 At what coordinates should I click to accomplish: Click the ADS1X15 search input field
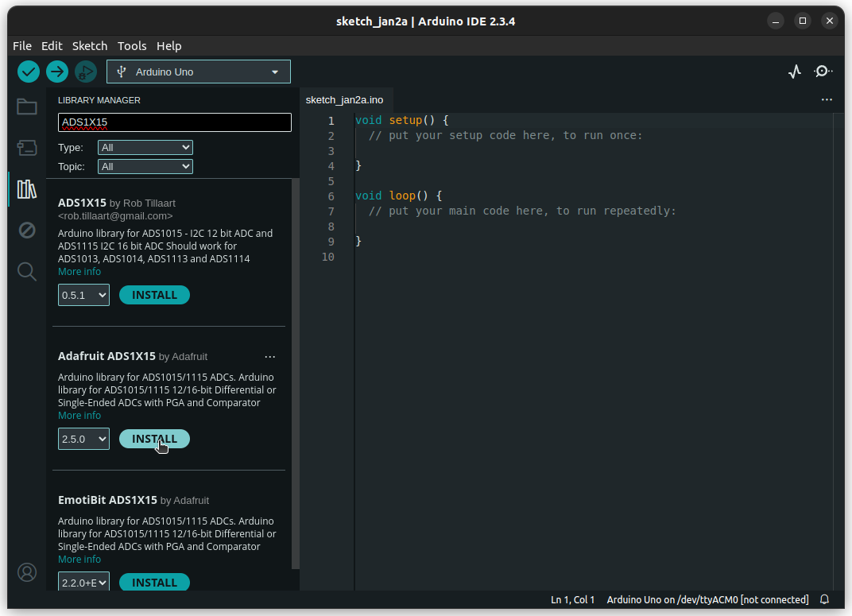coord(173,122)
